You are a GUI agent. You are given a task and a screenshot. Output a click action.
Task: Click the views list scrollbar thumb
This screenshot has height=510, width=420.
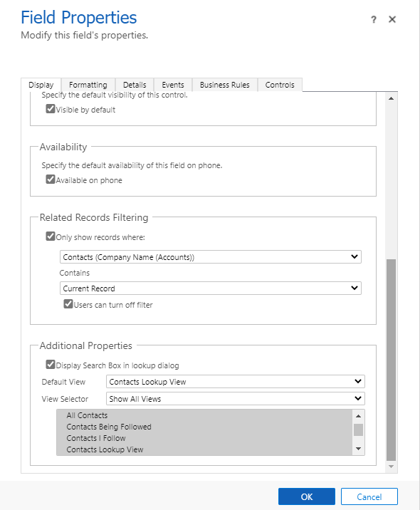pos(358,430)
